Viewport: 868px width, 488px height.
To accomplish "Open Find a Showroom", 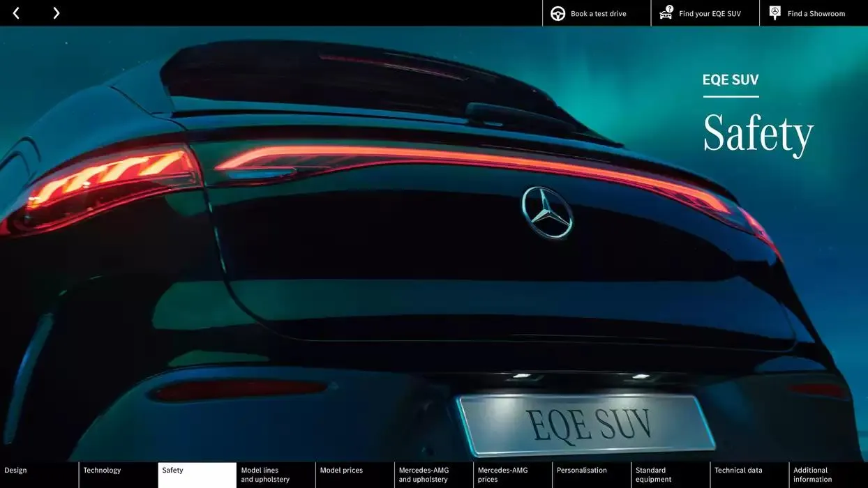I will point(814,13).
